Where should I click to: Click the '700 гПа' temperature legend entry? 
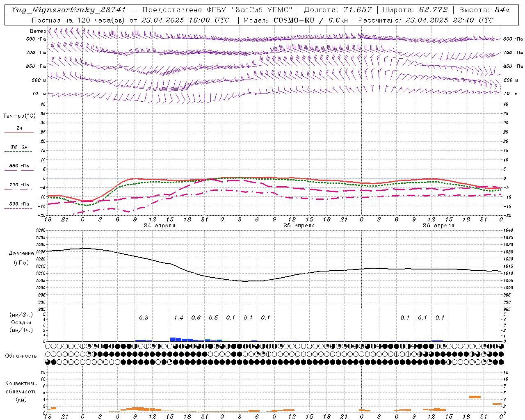click(19, 185)
